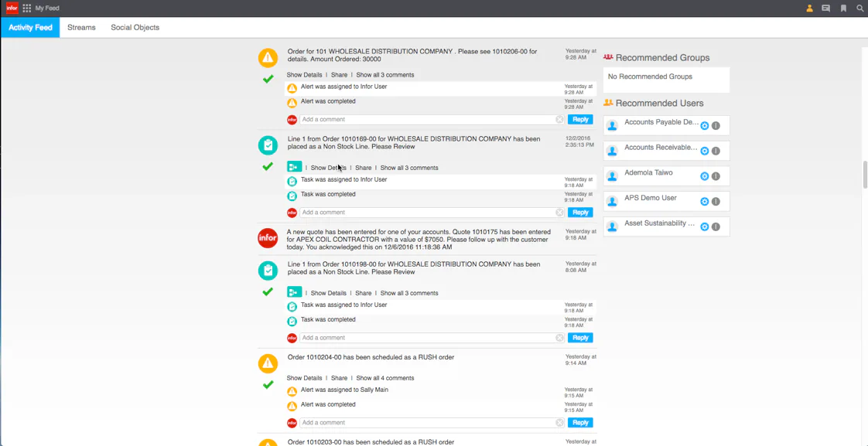This screenshot has height=446, width=868.
Task: Switch to the Streams tab
Action: click(x=81, y=27)
